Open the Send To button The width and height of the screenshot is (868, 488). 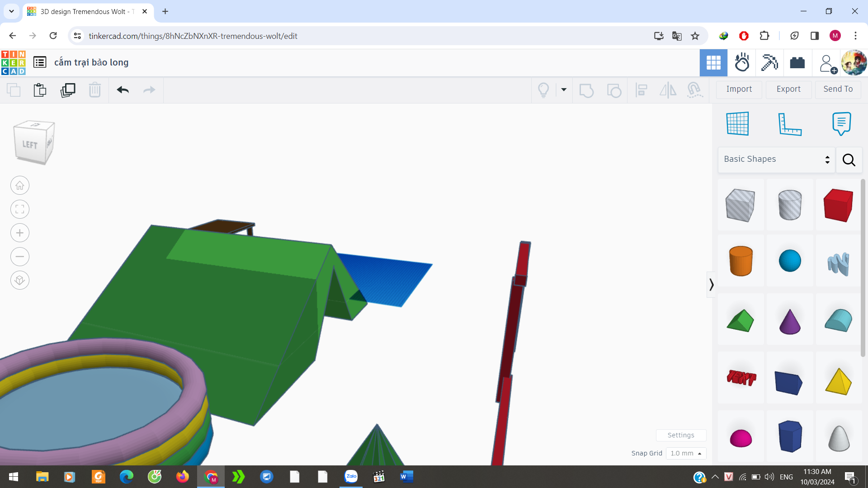[838, 89]
